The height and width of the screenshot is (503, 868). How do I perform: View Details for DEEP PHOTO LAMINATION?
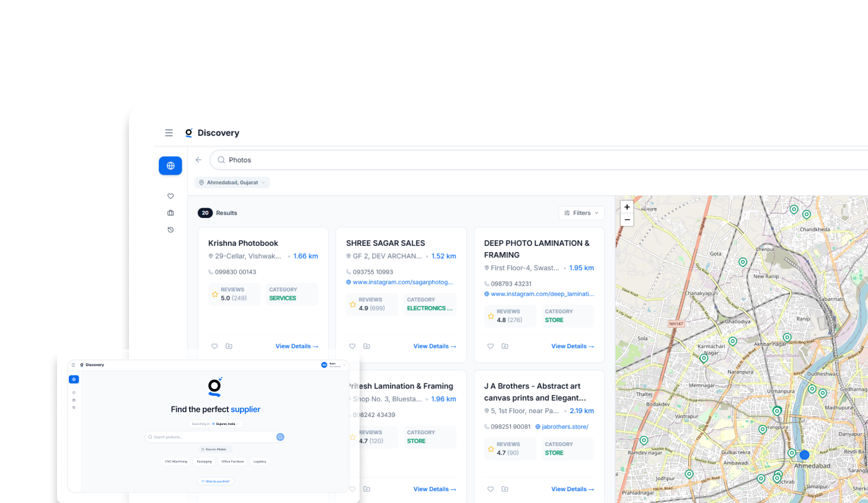(572, 346)
